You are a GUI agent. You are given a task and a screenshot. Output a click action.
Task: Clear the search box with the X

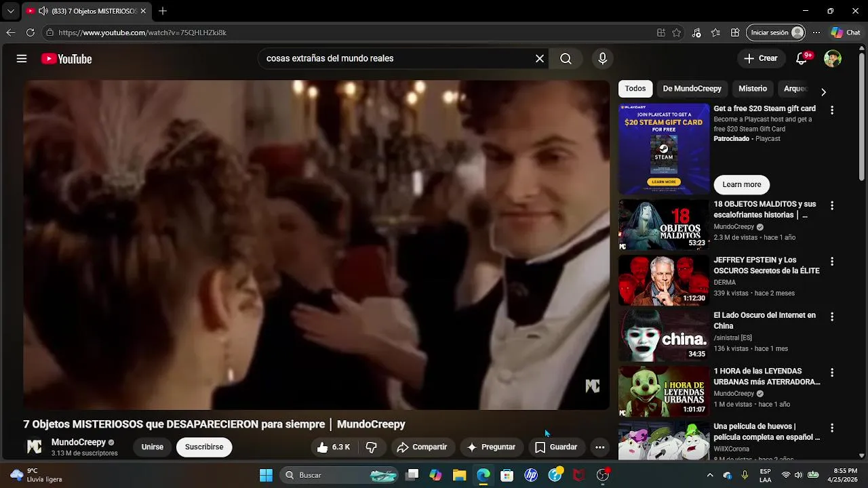click(x=540, y=59)
